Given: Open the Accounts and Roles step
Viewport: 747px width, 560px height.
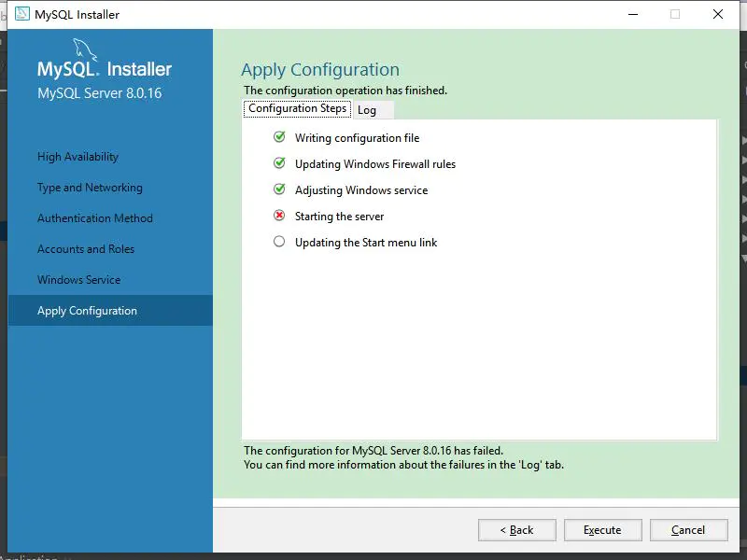Looking at the screenshot, I should point(85,248).
